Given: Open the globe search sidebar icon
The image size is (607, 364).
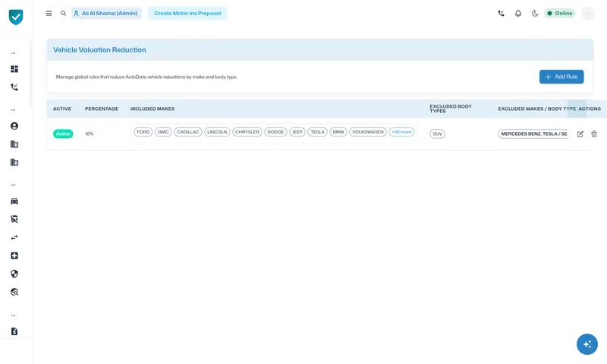Looking at the screenshot, I should tap(14, 292).
